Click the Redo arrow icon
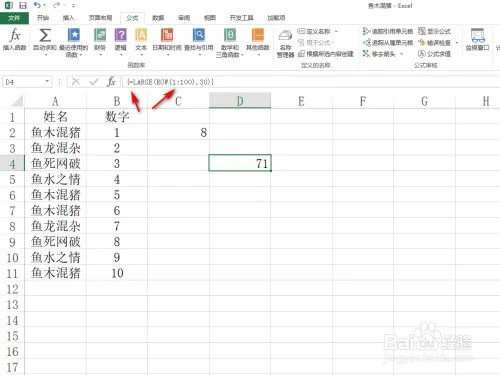 click(56, 5)
